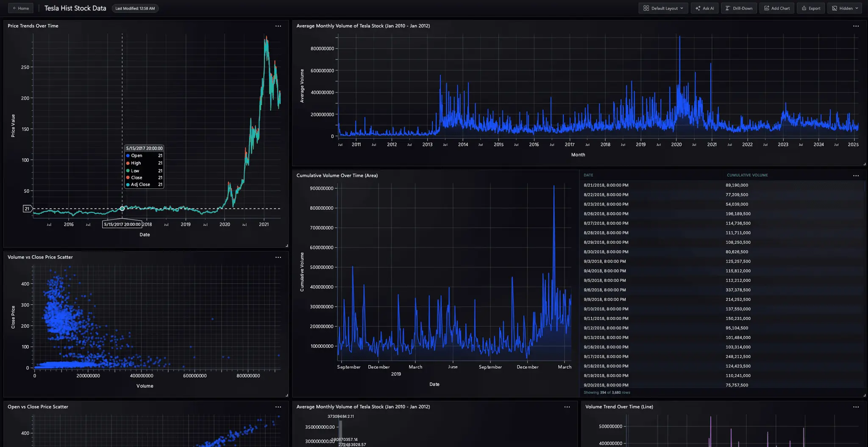Click the resize handle of Volume vs Close Price panel
This screenshot has width=868, height=447.
point(287,395)
